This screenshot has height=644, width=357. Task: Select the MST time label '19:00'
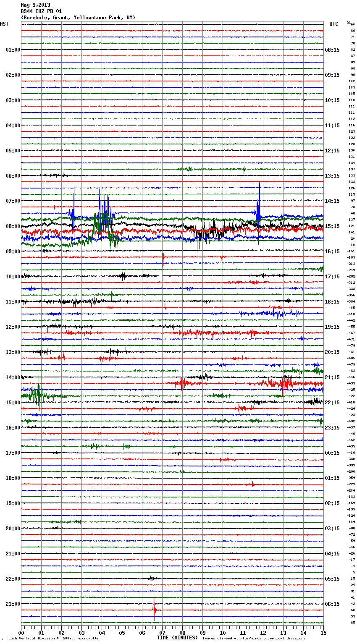point(13,503)
